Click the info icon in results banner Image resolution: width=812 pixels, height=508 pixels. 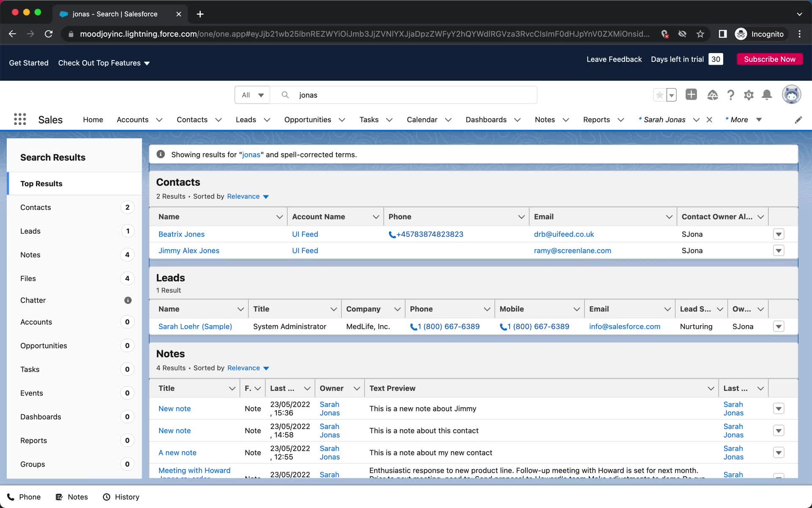(x=161, y=155)
